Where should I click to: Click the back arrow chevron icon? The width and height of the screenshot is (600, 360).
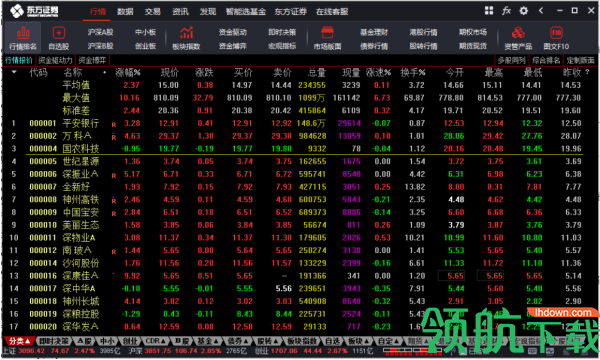[541, 11]
